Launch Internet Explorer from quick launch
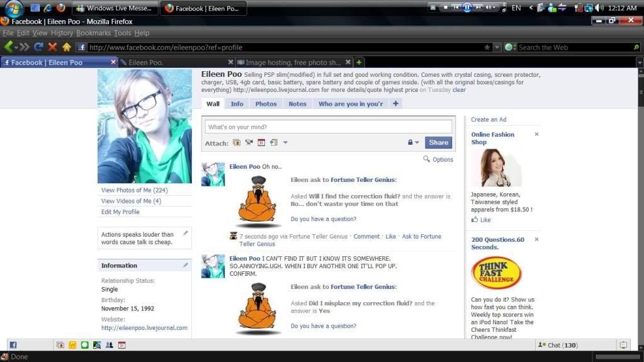Viewport: 644px width, 362px height. click(48, 8)
